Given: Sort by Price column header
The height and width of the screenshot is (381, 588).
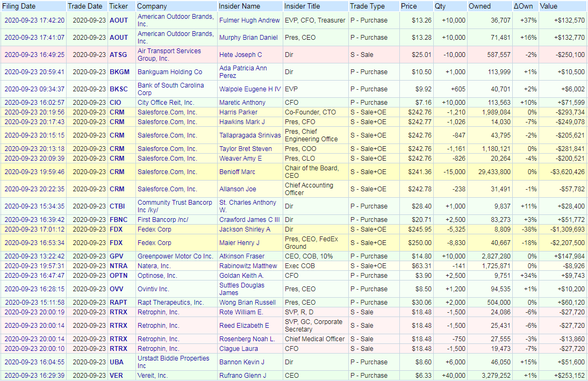Looking at the screenshot, I should [408, 6].
